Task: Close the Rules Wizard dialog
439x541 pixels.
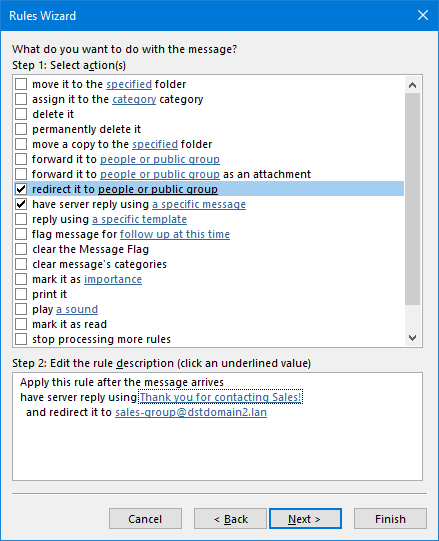Action: click(423, 16)
